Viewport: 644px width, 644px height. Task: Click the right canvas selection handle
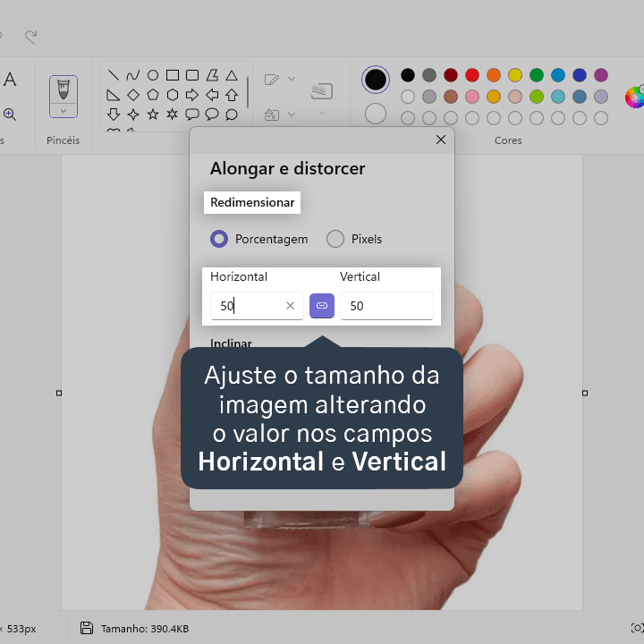click(x=585, y=393)
